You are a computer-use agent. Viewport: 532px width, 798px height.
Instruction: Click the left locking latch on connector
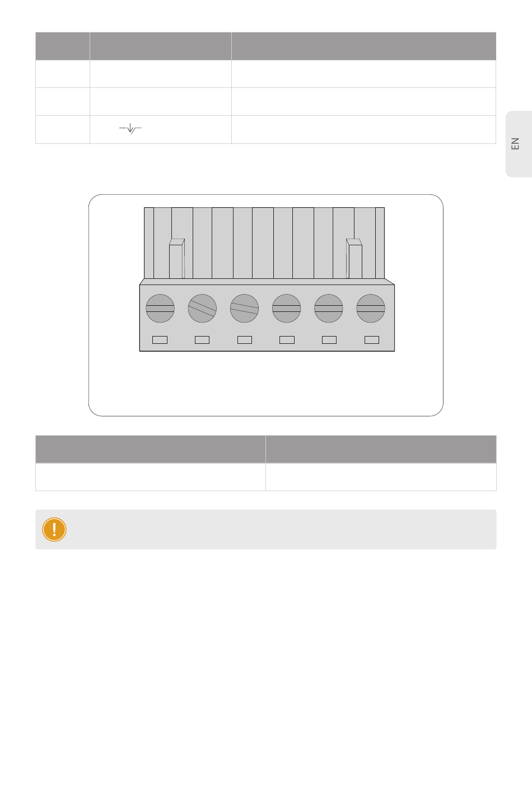(x=176, y=259)
